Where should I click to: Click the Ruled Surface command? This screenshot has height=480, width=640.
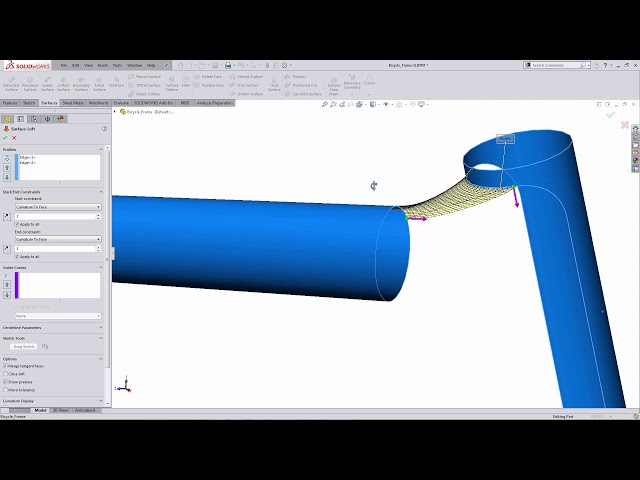(144, 94)
